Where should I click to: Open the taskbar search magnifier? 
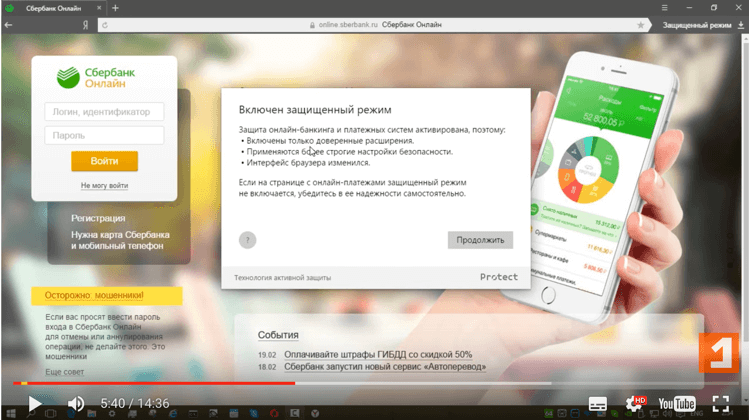[30, 413]
